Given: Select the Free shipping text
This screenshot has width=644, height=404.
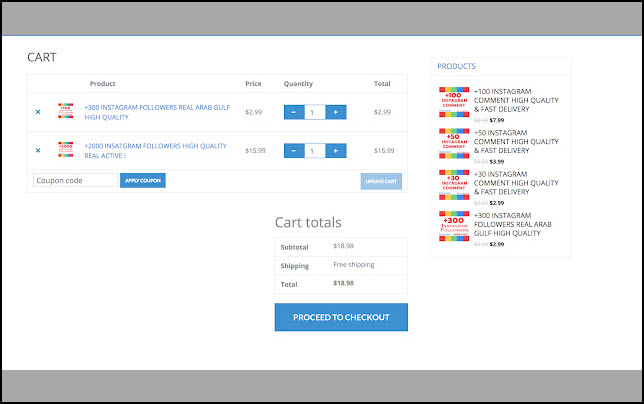Looking at the screenshot, I should pyautogui.click(x=354, y=264).
